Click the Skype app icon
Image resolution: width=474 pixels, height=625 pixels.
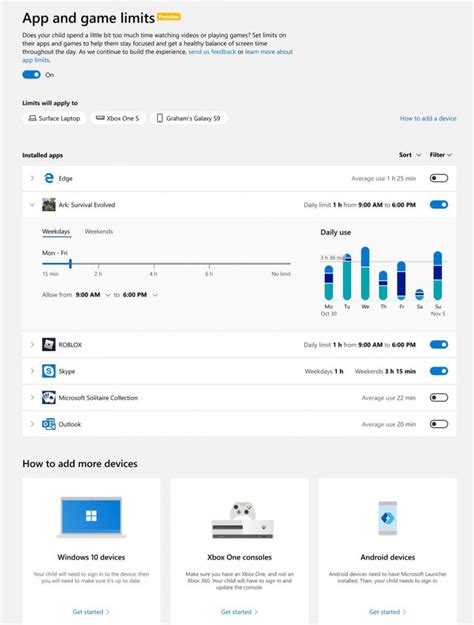[x=49, y=371]
